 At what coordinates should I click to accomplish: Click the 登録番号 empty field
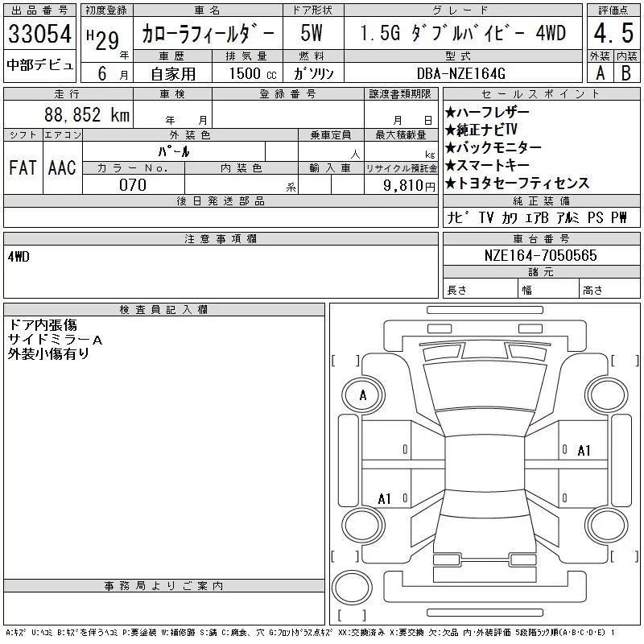point(288,114)
